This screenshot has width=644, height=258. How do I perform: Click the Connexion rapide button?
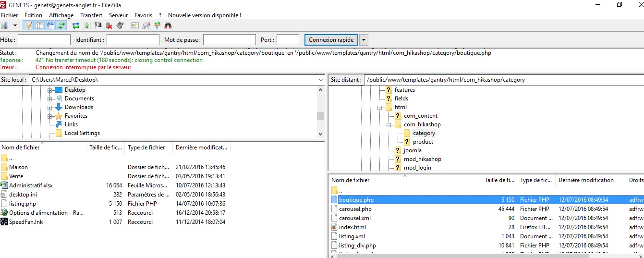click(x=331, y=40)
